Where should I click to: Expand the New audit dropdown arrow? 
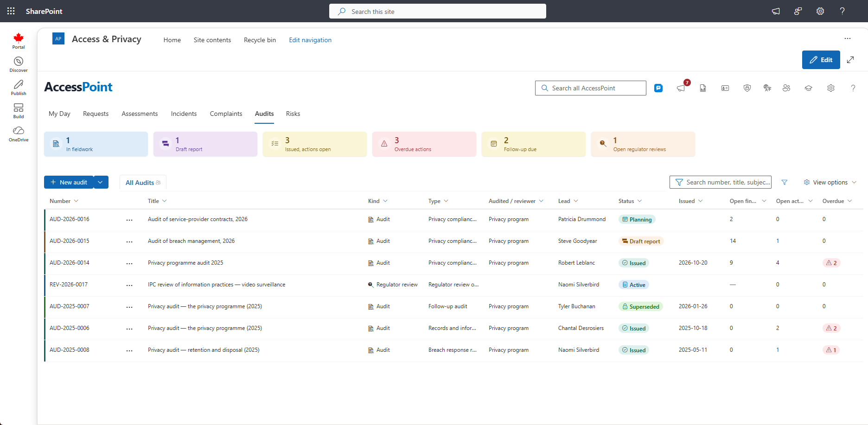pos(100,182)
